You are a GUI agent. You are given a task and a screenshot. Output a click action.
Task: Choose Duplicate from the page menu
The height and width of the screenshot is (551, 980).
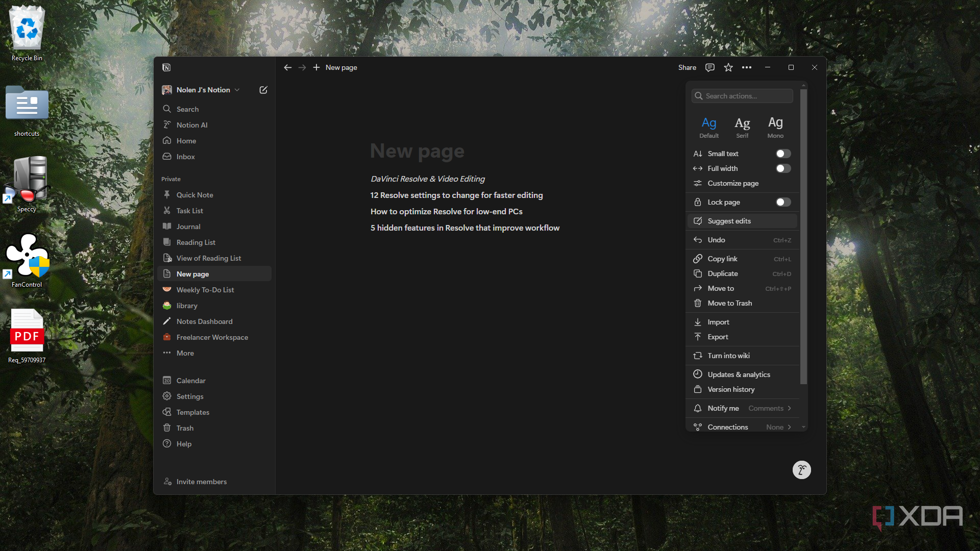coord(742,273)
